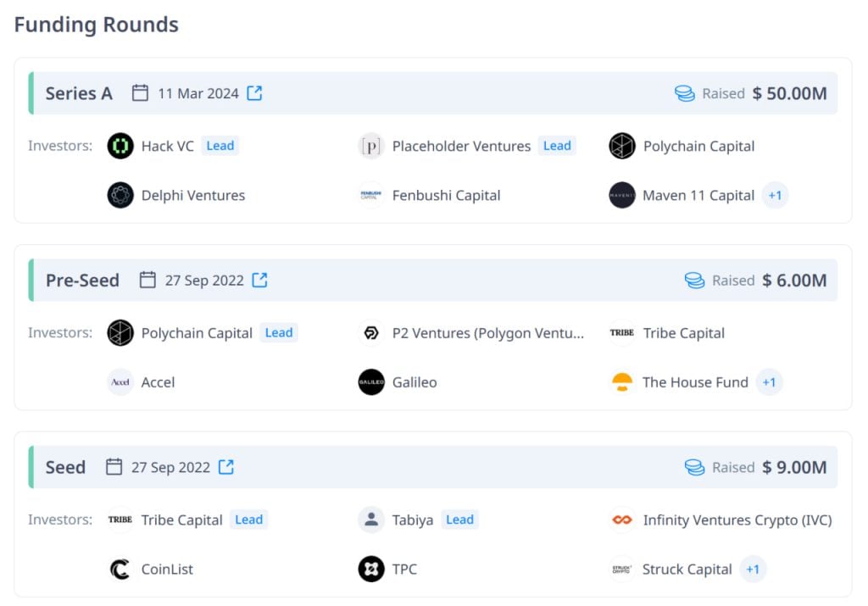Open Accel investor name link
This screenshot has width=868, height=606.
(x=158, y=382)
